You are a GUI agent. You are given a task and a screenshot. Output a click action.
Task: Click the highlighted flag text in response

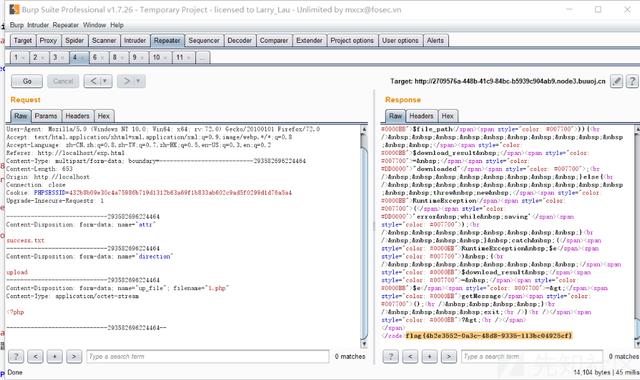(x=489, y=336)
